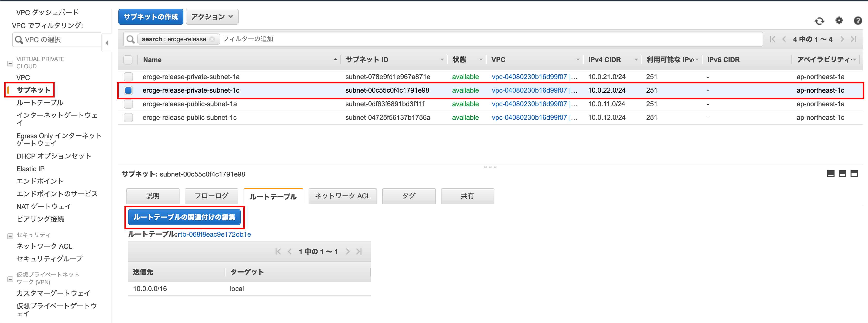Click ルートテーブルの関連付けの編集 button
Screen dimensions: 868x323
pyautogui.click(x=184, y=217)
